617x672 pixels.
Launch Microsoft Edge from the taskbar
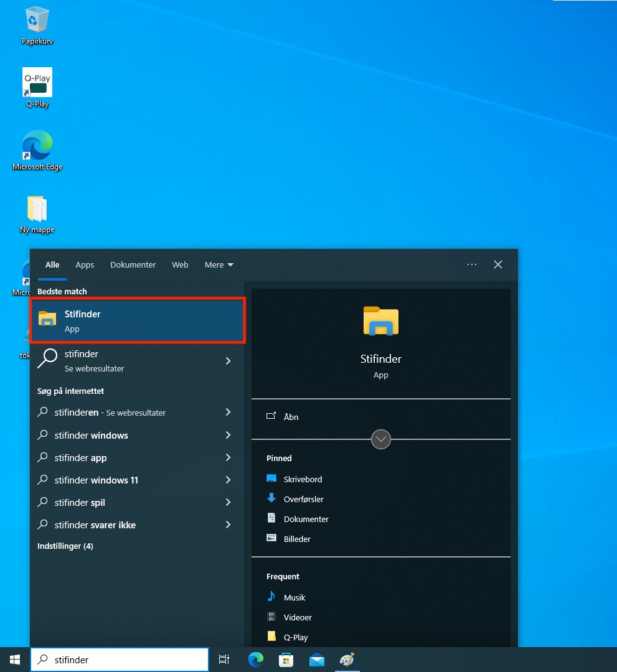pyautogui.click(x=256, y=660)
